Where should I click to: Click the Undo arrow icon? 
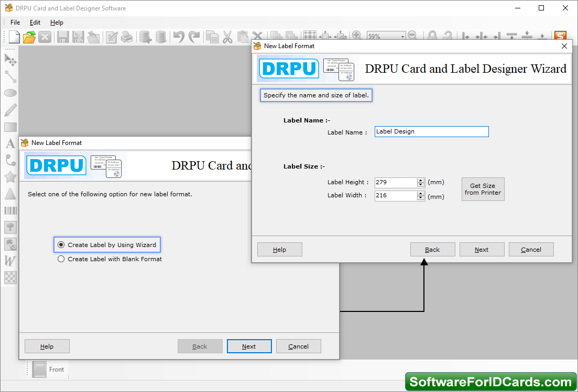[179, 37]
